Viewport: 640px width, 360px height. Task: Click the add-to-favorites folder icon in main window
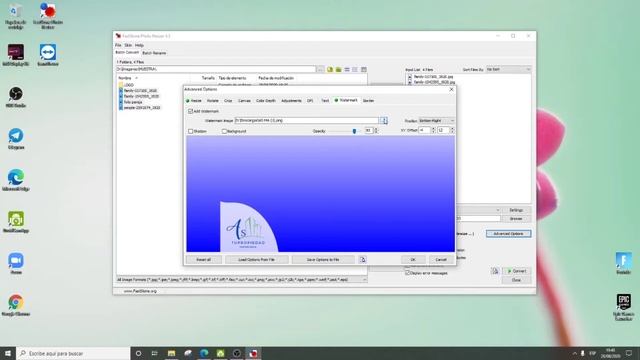click(330, 69)
